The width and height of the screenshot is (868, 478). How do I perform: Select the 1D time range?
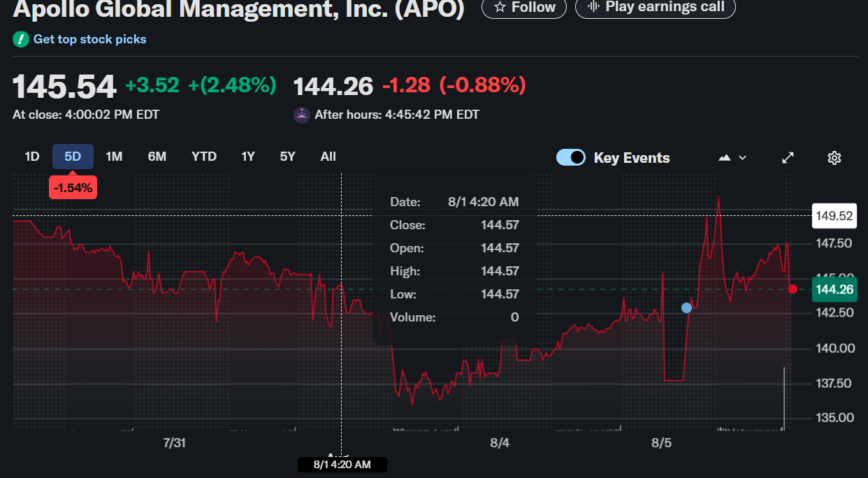[x=32, y=157]
